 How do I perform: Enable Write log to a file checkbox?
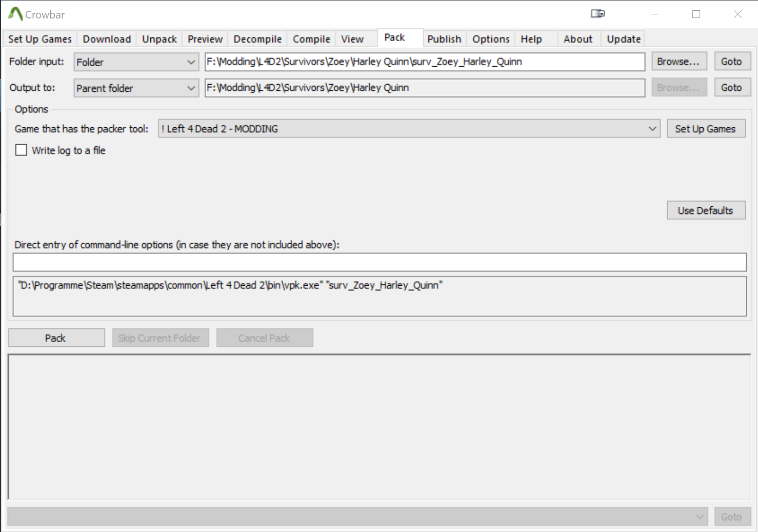[21, 150]
